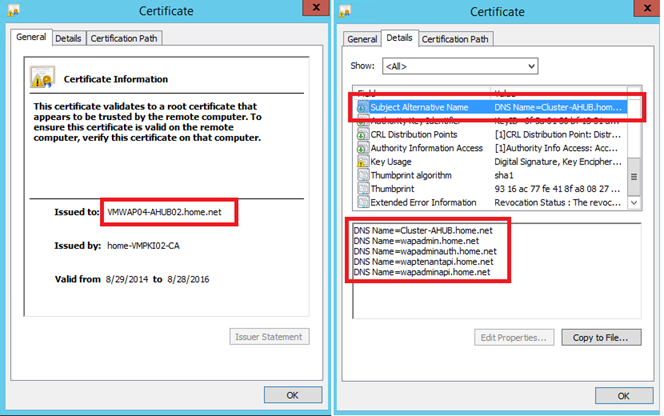This screenshot has width=664, height=416.
Task: Click DNS Name=Cluster-AHUB.home.net line in details box
Action: point(423,230)
